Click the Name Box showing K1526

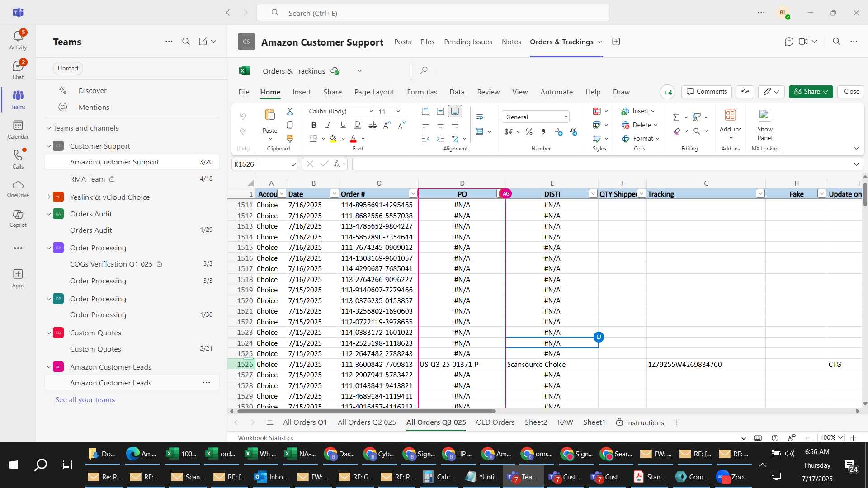(264, 164)
